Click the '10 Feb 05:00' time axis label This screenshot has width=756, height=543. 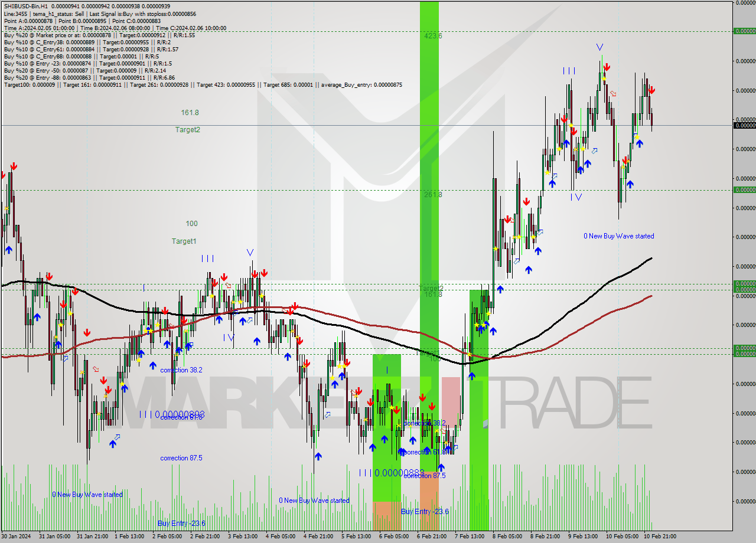(622, 537)
